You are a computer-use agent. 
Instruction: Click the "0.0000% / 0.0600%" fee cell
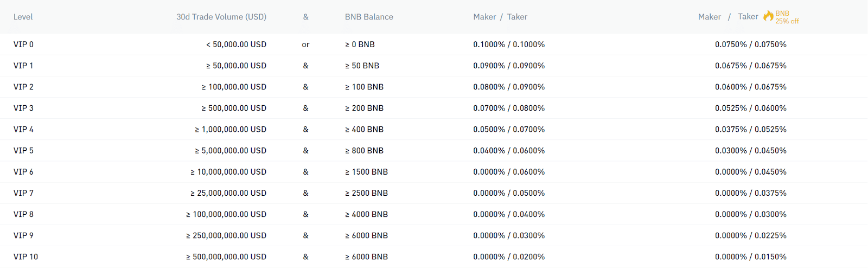[x=509, y=171]
